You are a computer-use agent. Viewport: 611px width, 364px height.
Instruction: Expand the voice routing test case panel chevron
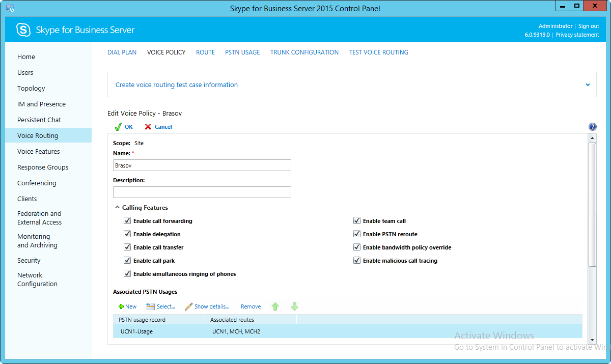point(588,85)
